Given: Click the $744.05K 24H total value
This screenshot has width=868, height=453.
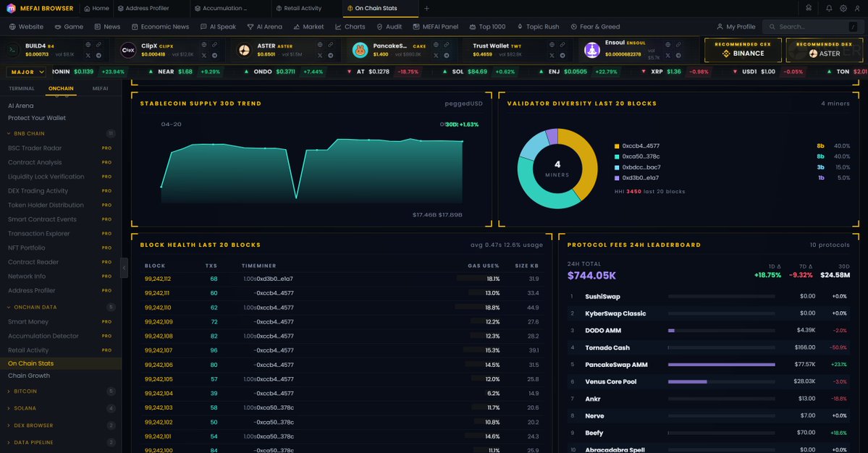Looking at the screenshot, I should pos(591,276).
